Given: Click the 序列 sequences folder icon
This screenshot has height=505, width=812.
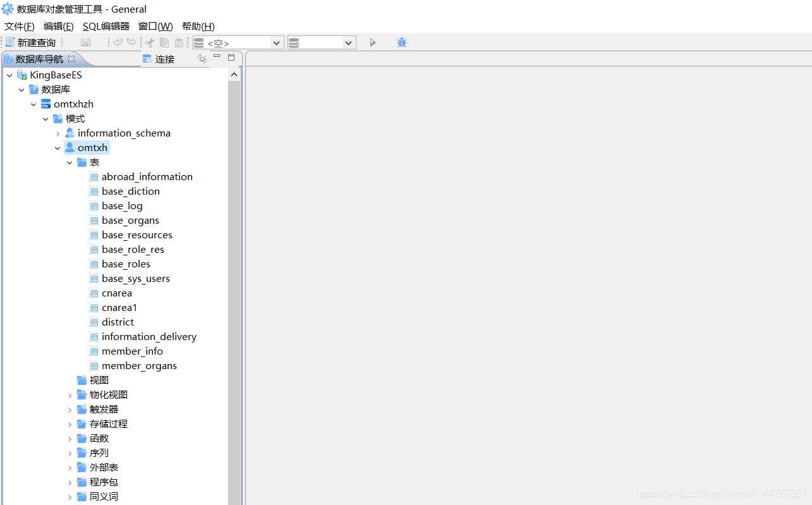Looking at the screenshot, I should [x=82, y=453].
